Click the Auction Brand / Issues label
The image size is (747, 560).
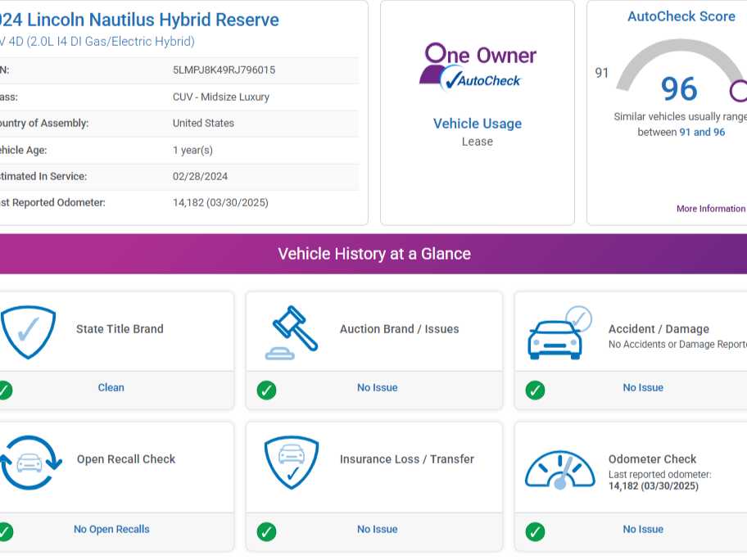point(399,329)
